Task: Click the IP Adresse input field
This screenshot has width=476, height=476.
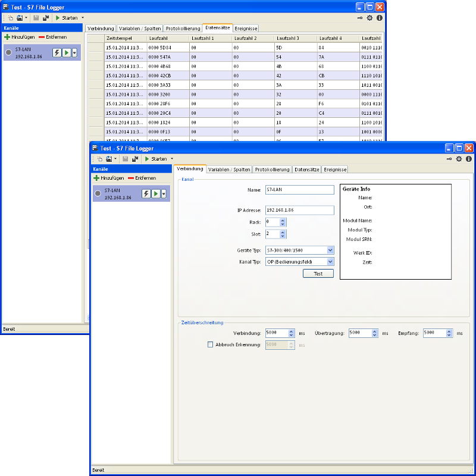Action: click(x=300, y=210)
